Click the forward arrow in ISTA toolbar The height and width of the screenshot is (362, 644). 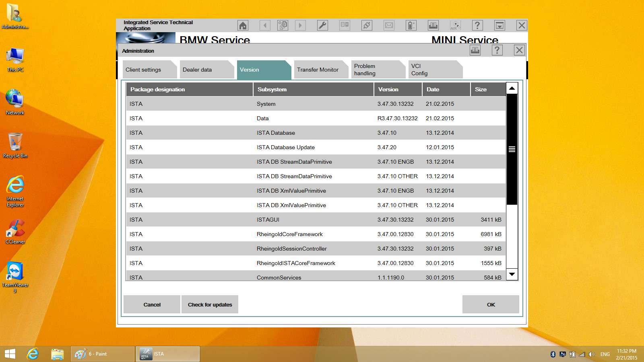[x=300, y=25]
